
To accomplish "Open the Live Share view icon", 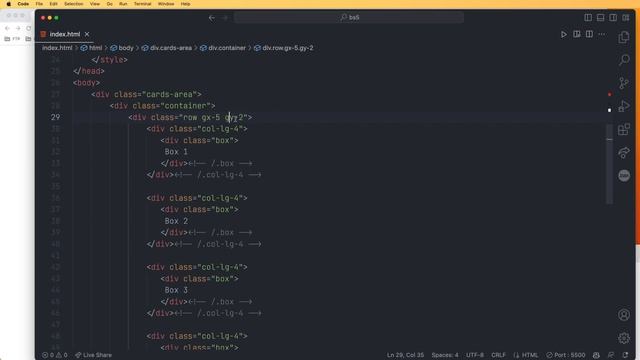I will pyautogui.click(x=624, y=153).
